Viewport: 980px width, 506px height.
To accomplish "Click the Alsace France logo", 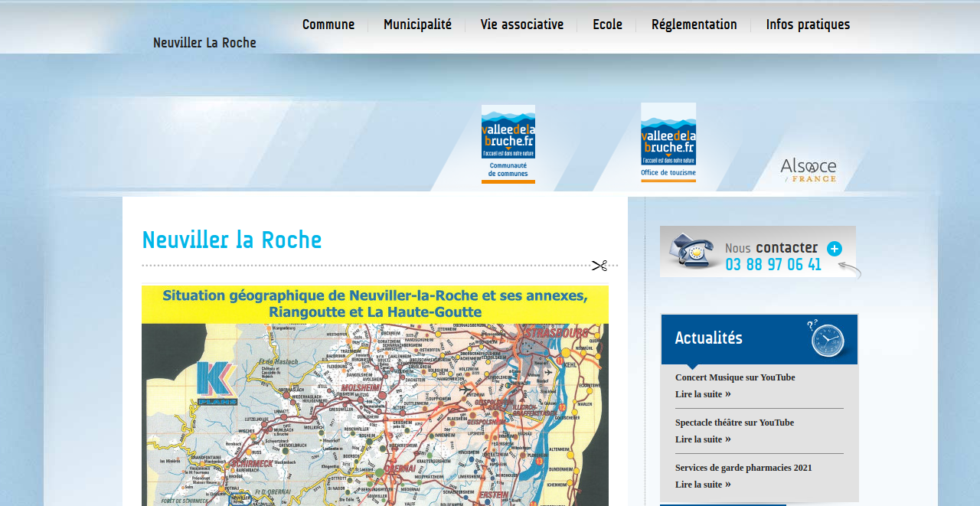I will point(808,170).
